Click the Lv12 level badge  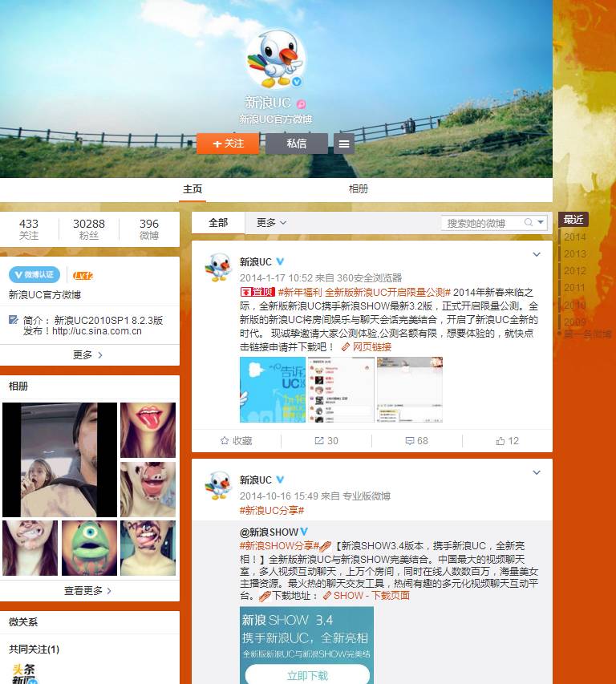[83, 275]
